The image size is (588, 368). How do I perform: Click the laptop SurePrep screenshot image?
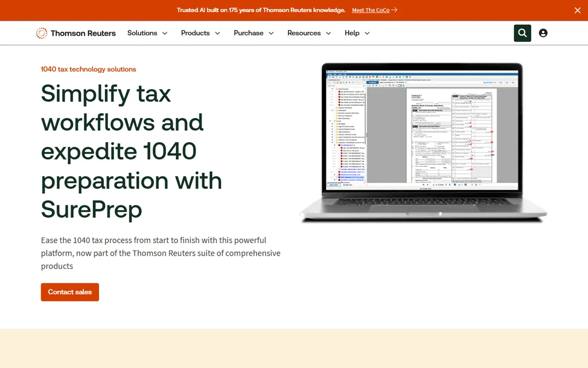tap(423, 143)
